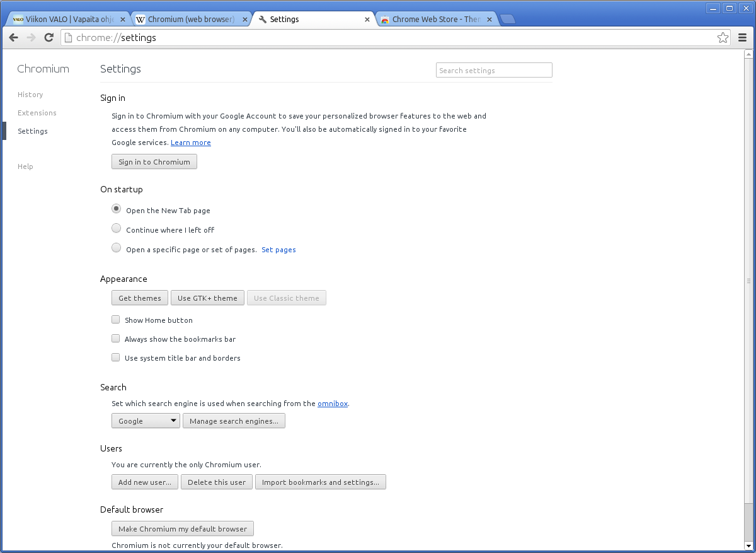Click Delete this user button
Viewport: 756px width, 553px height.
click(217, 482)
